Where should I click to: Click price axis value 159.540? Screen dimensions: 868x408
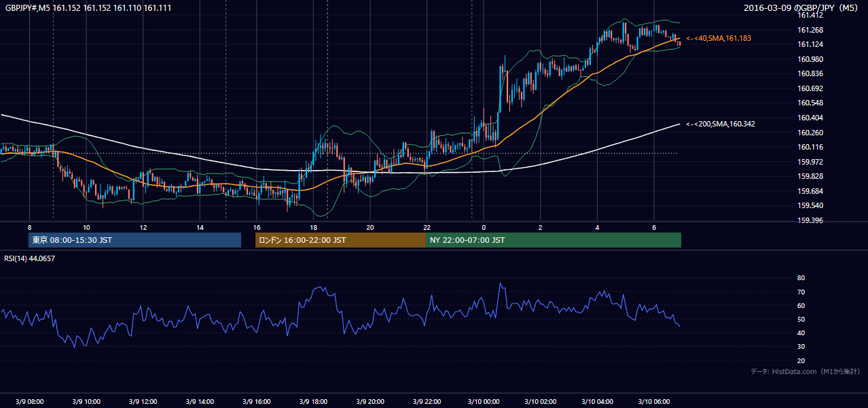point(810,206)
